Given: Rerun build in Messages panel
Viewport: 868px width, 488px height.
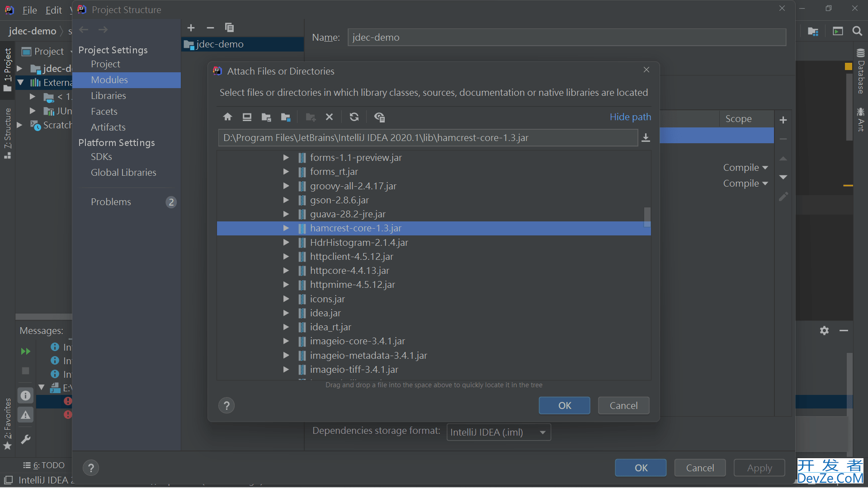Looking at the screenshot, I should (25, 351).
